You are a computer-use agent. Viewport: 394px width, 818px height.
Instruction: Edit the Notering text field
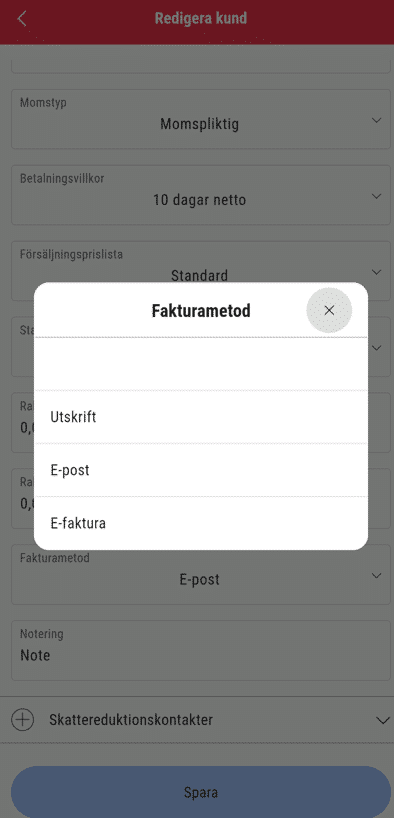coord(201,650)
